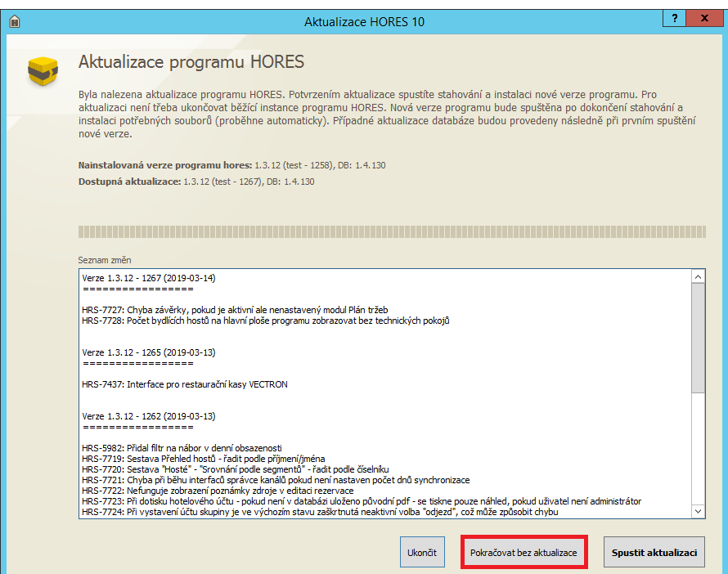Click the Seznam změn label
Screen dimensions: 728x574
[x=99, y=259]
